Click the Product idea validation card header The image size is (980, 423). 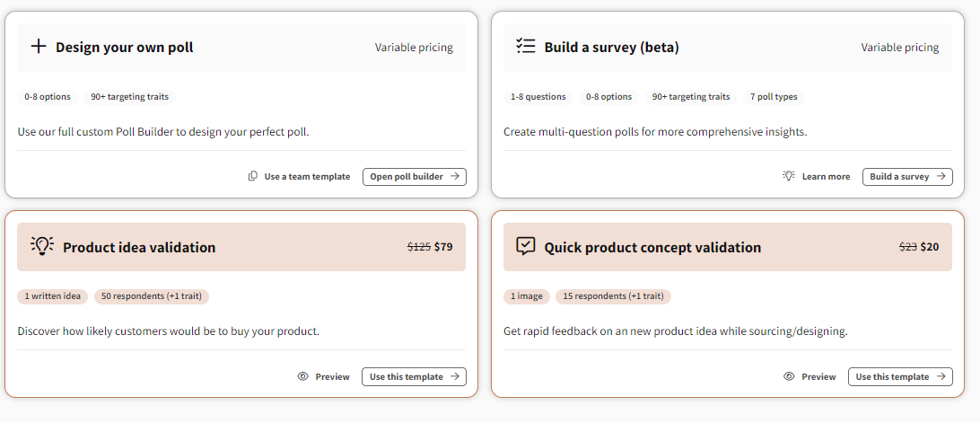coord(241,247)
